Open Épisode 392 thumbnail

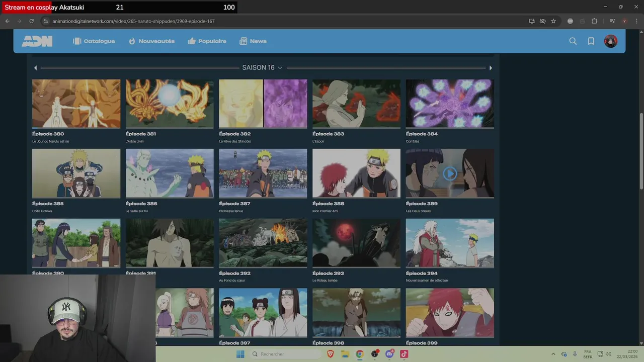click(x=263, y=243)
